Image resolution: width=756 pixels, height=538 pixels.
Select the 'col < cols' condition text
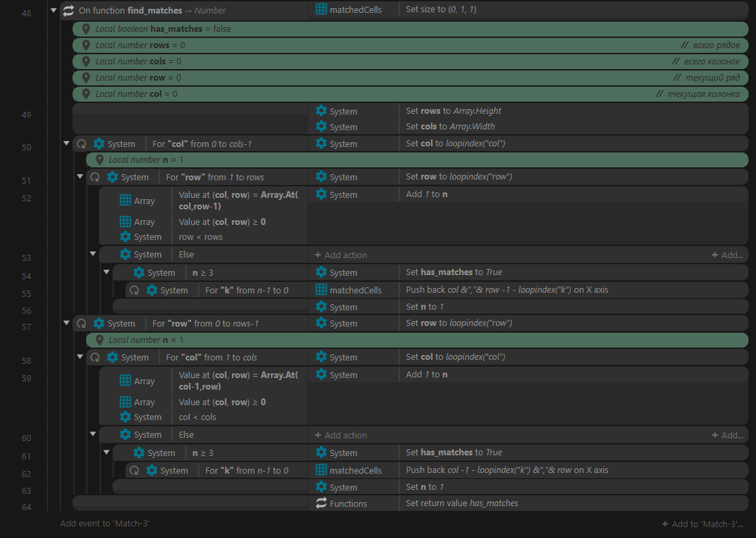(x=198, y=417)
